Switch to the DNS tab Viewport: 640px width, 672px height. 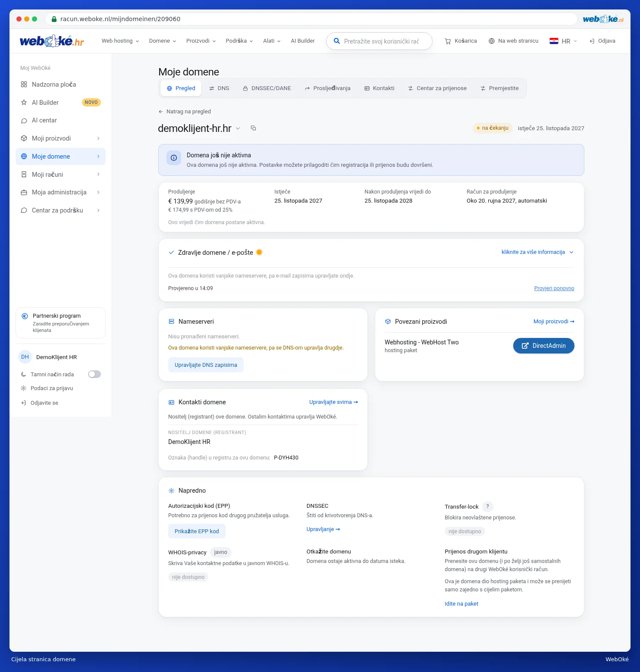[219, 88]
